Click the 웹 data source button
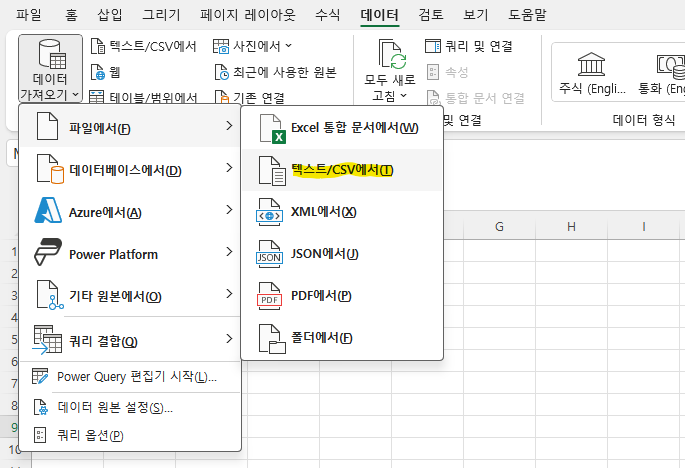Image resolution: width=685 pixels, height=468 pixels. tap(105, 72)
